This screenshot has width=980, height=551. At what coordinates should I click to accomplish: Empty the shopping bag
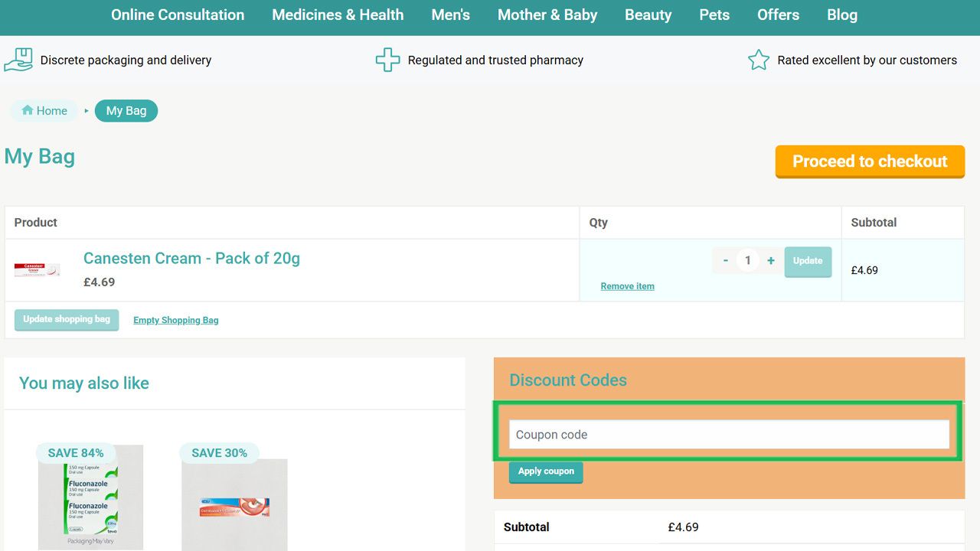pos(175,319)
